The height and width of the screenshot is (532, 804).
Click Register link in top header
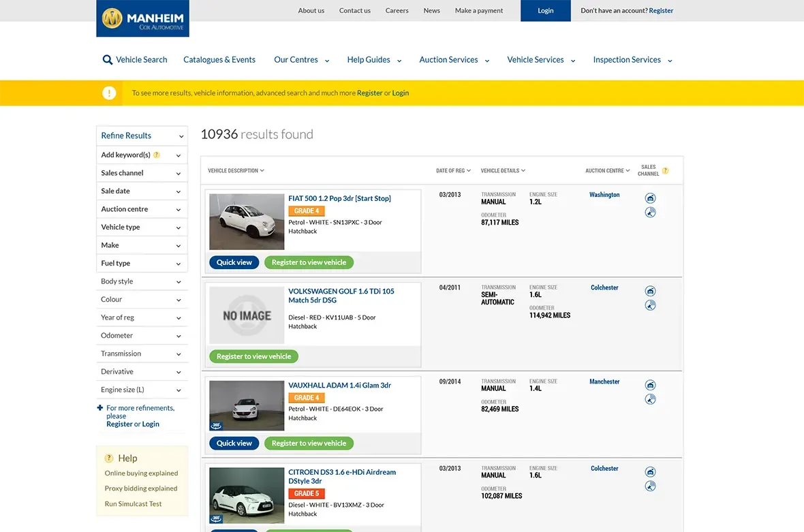click(x=661, y=11)
